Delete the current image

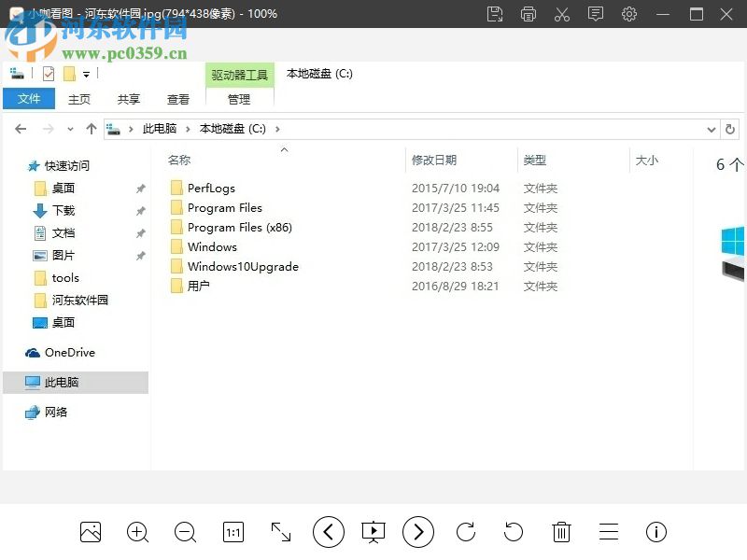tap(561, 532)
